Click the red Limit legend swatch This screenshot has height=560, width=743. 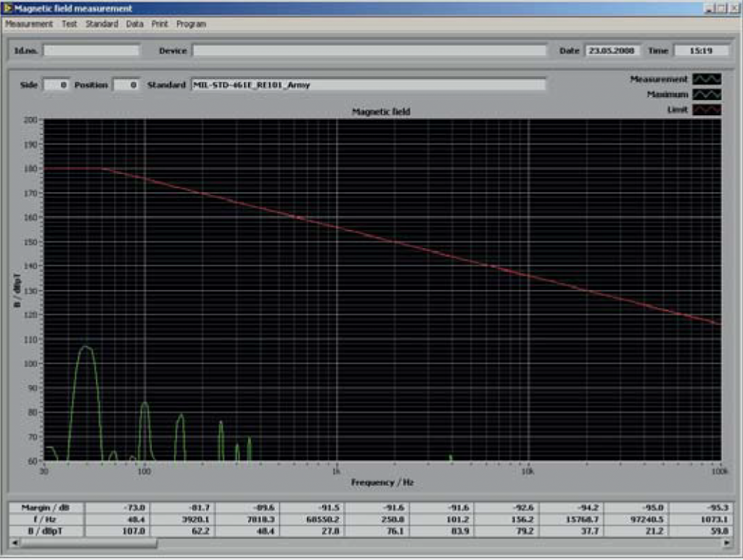[707, 110]
